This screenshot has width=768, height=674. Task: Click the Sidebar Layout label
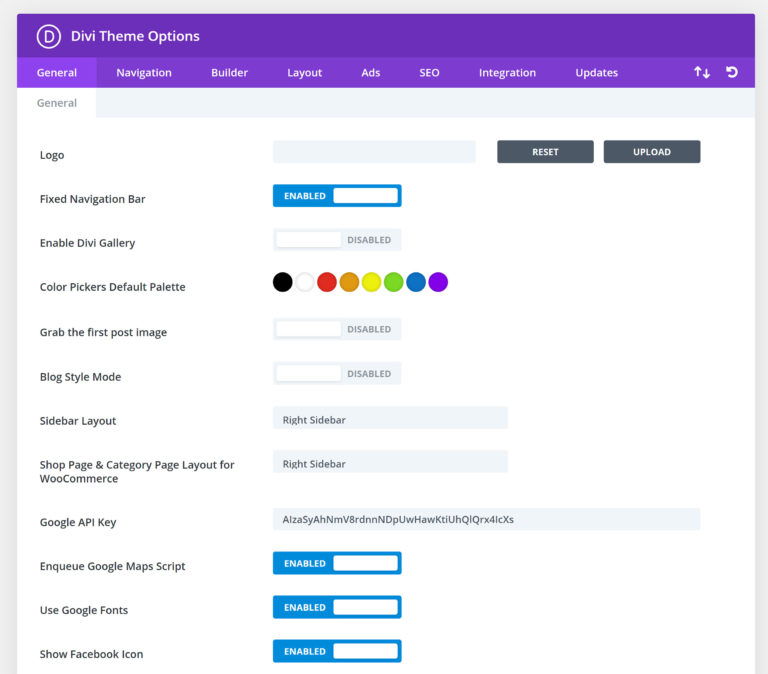click(78, 421)
